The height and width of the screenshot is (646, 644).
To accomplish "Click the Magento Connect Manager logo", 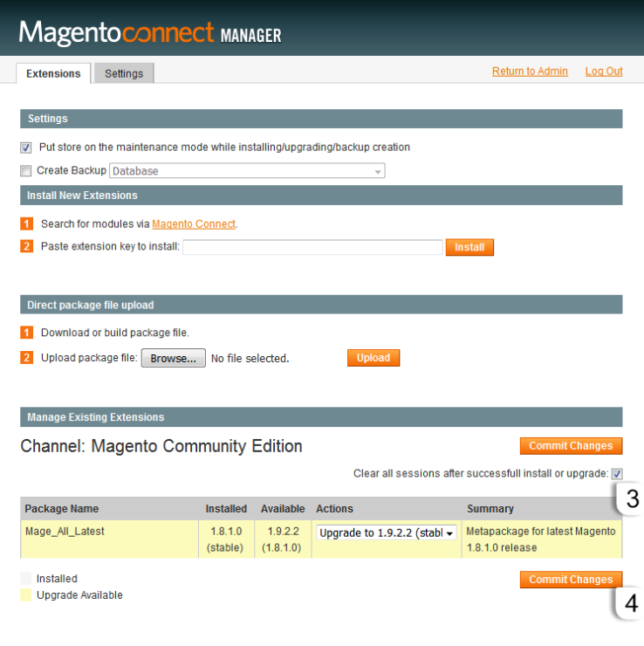I will point(150,33).
